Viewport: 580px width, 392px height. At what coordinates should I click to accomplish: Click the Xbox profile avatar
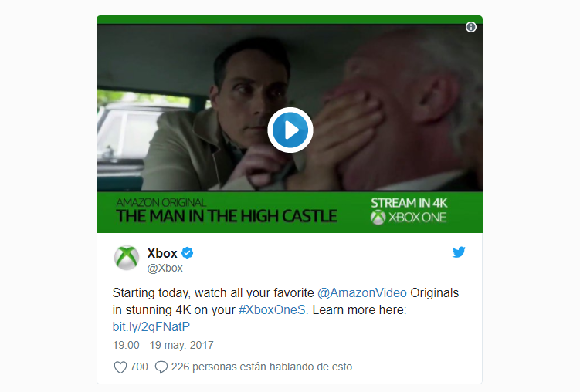pos(127,258)
